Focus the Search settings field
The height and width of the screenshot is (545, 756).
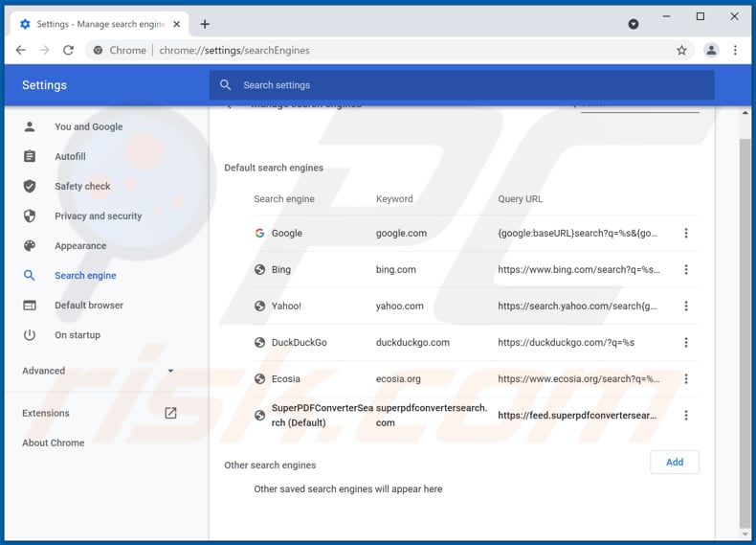point(461,85)
